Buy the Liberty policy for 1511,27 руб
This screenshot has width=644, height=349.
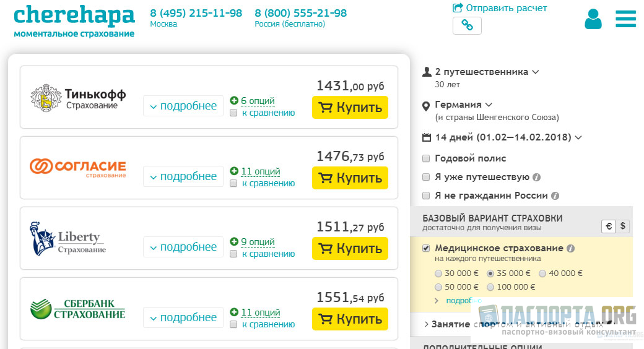350,249
